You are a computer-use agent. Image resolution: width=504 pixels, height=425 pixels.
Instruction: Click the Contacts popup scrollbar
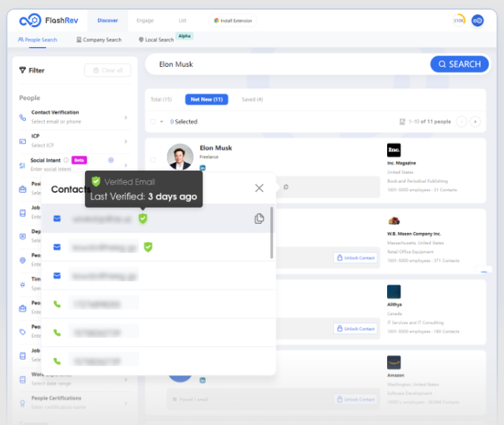coord(272,233)
